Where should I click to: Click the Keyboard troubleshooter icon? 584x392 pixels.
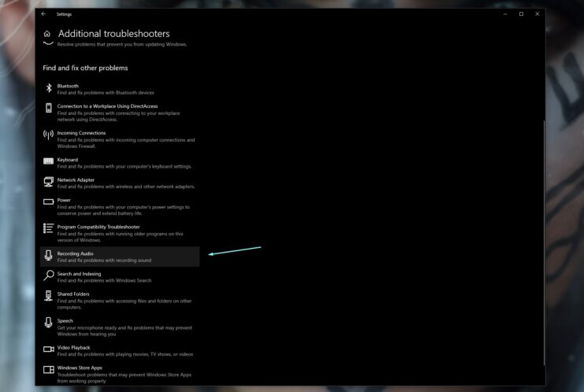(x=48, y=161)
